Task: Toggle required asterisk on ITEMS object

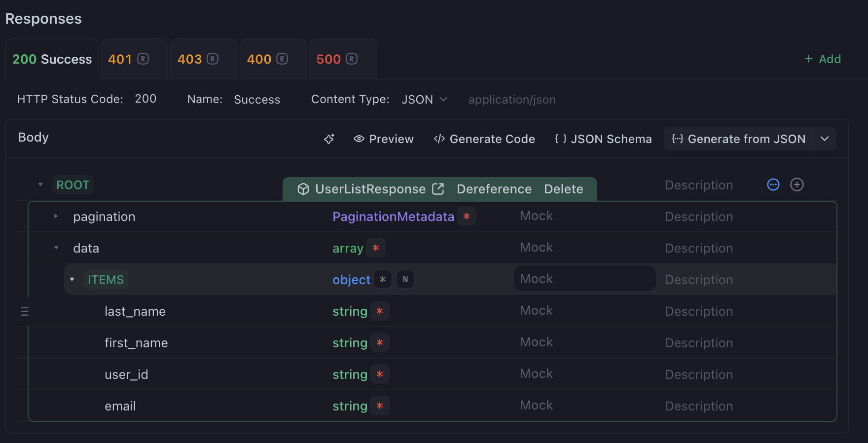Action: click(x=382, y=279)
